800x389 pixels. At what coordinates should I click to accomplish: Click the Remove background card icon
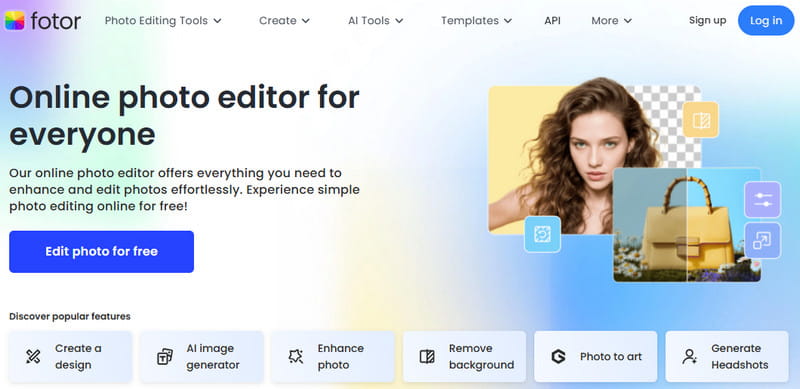pos(427,356)
